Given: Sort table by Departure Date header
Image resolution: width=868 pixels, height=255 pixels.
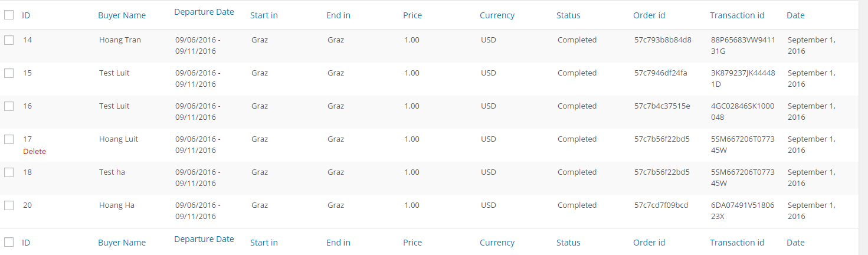Looking at the screenshot, I should click(x=204, y=12).
